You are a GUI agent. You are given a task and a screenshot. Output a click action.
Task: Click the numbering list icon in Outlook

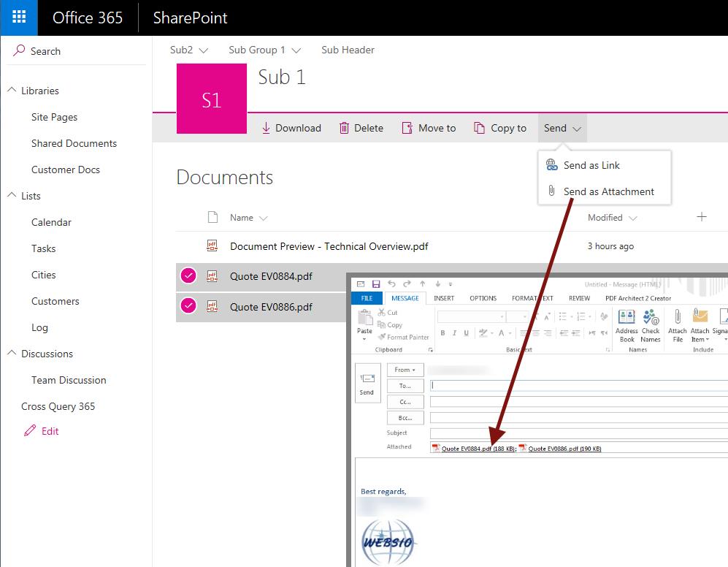[581, 317]
